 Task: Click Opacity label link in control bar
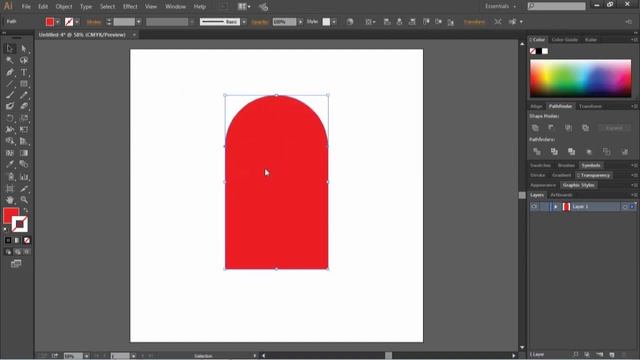coord(260,22)
